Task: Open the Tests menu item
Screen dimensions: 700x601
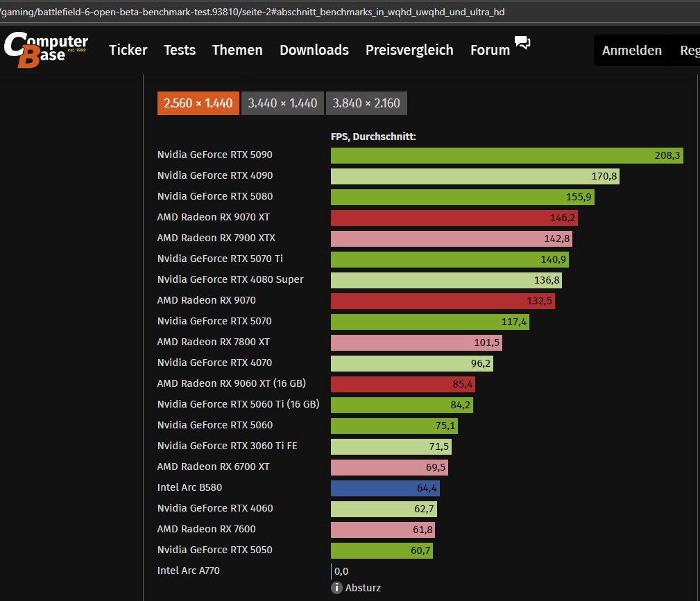Action: [x=180, y=50]
